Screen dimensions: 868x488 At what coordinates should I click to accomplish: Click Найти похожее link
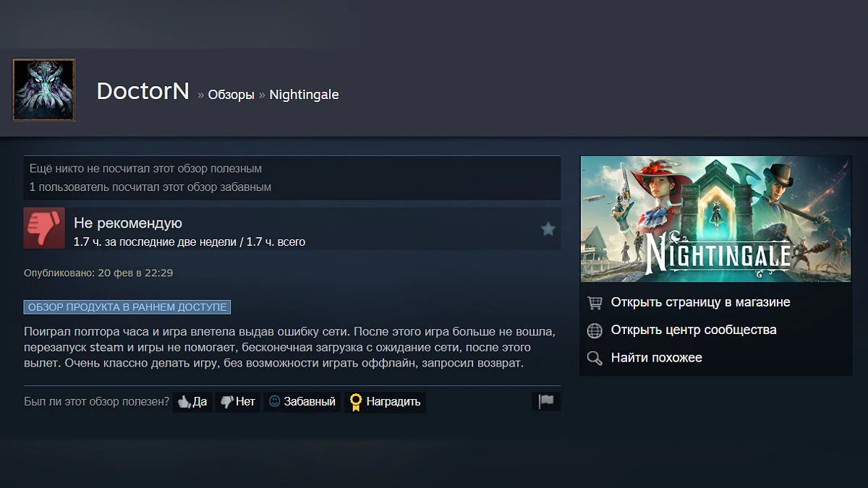(x=656, y=358)
